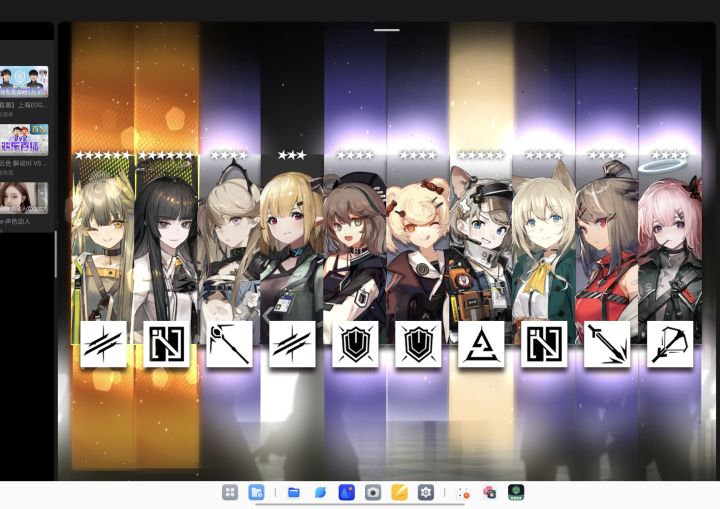Open the EDG esports stream thumbnail in sidebar

coord(24,82)
